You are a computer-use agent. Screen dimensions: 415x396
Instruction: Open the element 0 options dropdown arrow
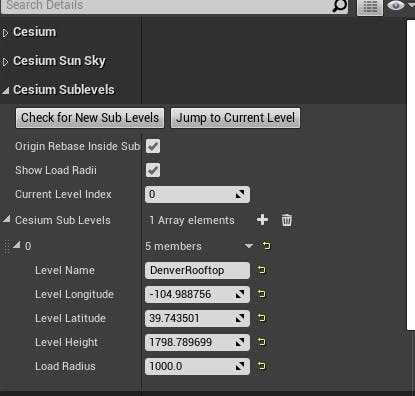tap(248, 246)
